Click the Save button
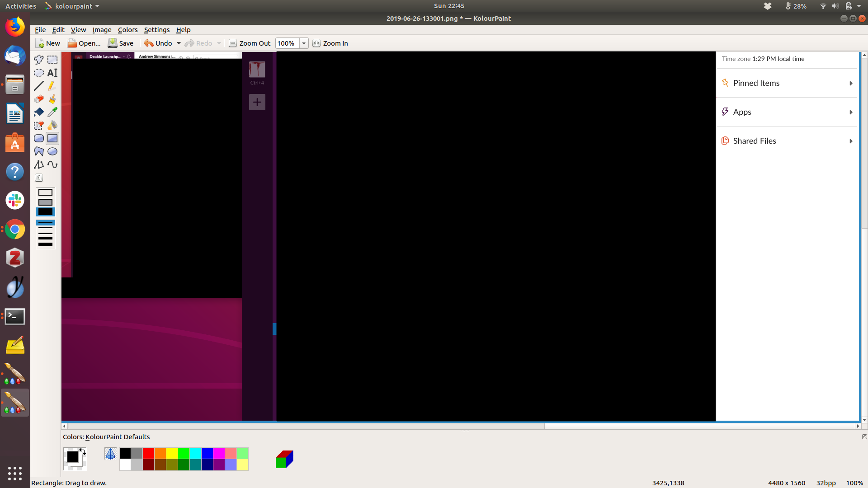Image resolution: width=868 pixels, height=488 pixels. point(121,43)
